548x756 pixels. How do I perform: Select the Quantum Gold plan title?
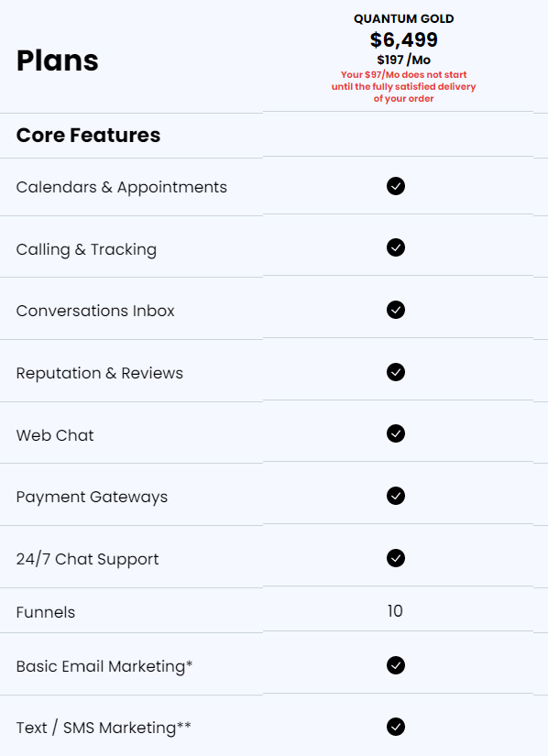tap(404, 19)
